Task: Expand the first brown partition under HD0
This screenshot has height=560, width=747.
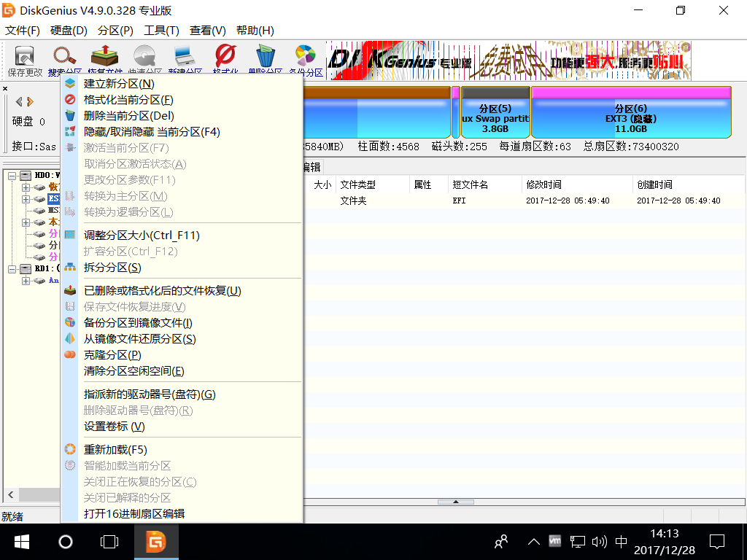Action: pyautogui.click(x=26, y=187)
